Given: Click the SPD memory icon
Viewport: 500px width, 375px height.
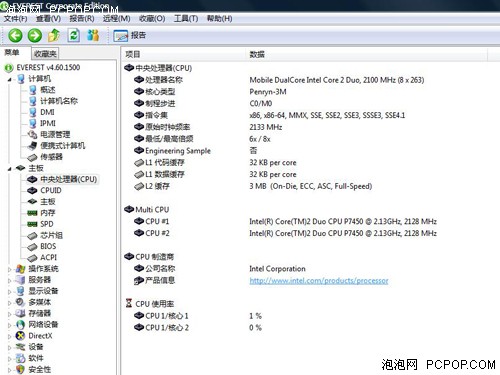Looking at the screenshot, I should (32, 224).
